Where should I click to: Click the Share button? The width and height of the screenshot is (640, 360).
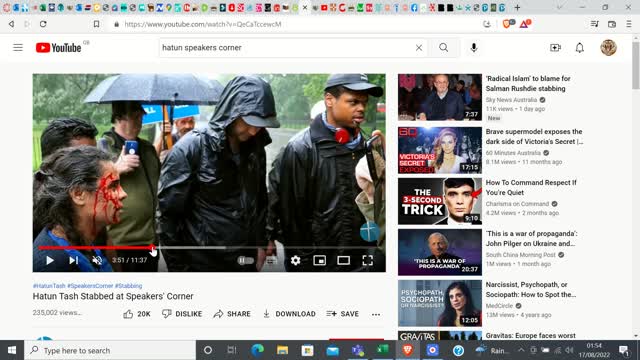(x=232, y=313)
